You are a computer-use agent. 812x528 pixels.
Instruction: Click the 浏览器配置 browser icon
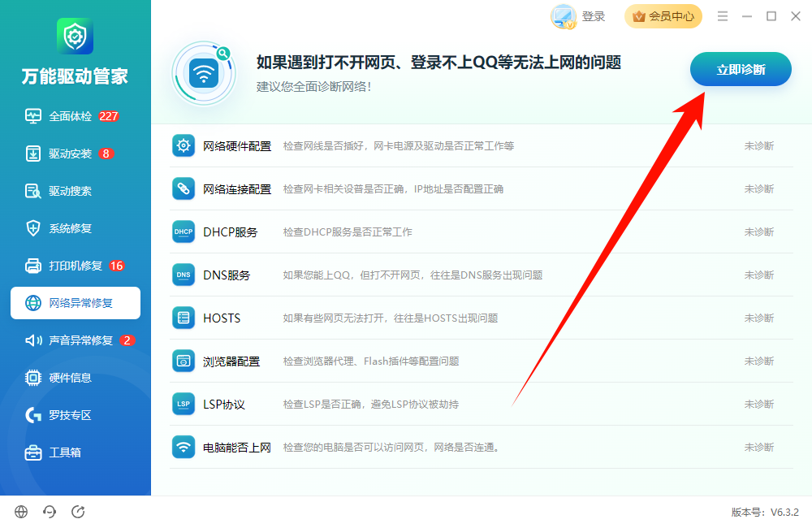click(x=184, y=361)
